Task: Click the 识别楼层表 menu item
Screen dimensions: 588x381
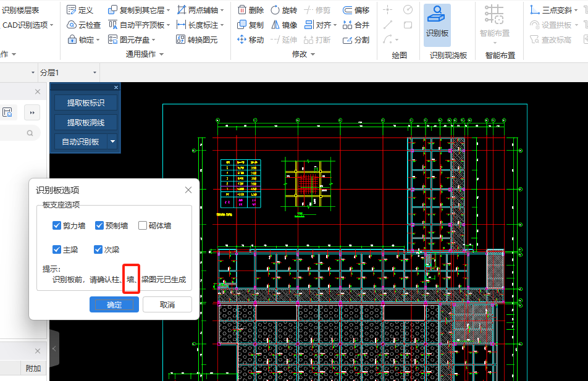Action: tap(20, 10)
